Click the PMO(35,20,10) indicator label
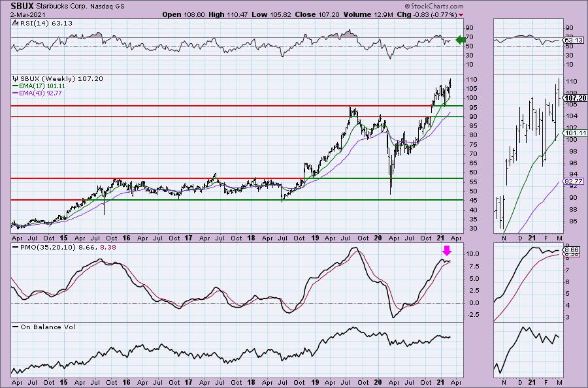This screenshot has width=588, height=388. click(x=48, y=248)
